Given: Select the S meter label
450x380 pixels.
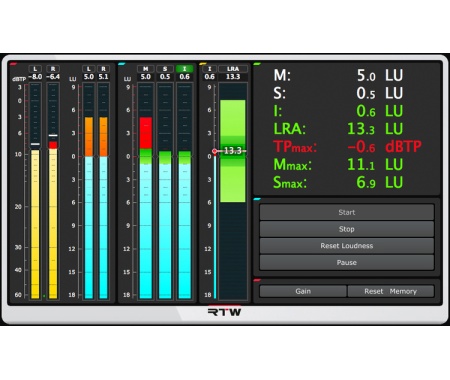Looking at the screenshot, I should [165, 69].
